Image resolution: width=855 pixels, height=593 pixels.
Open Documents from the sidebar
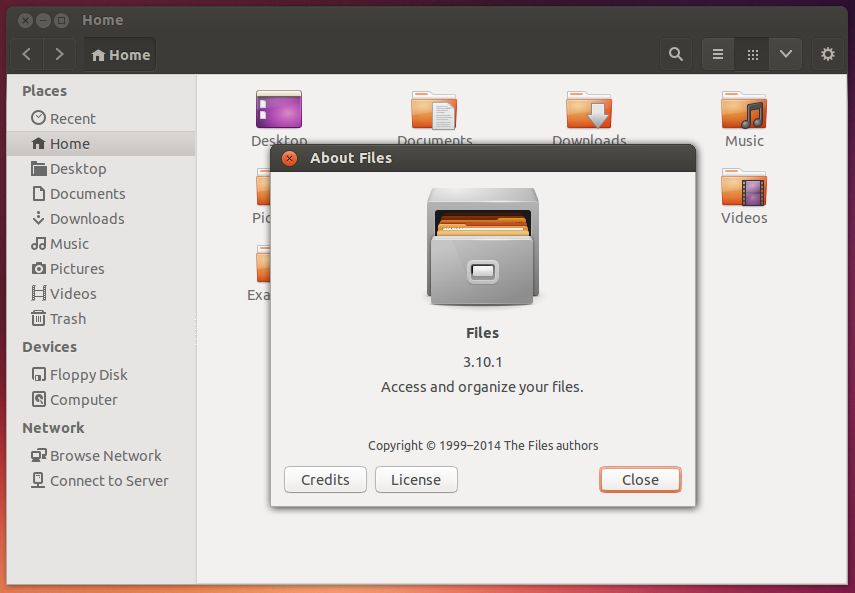(101, 193)
